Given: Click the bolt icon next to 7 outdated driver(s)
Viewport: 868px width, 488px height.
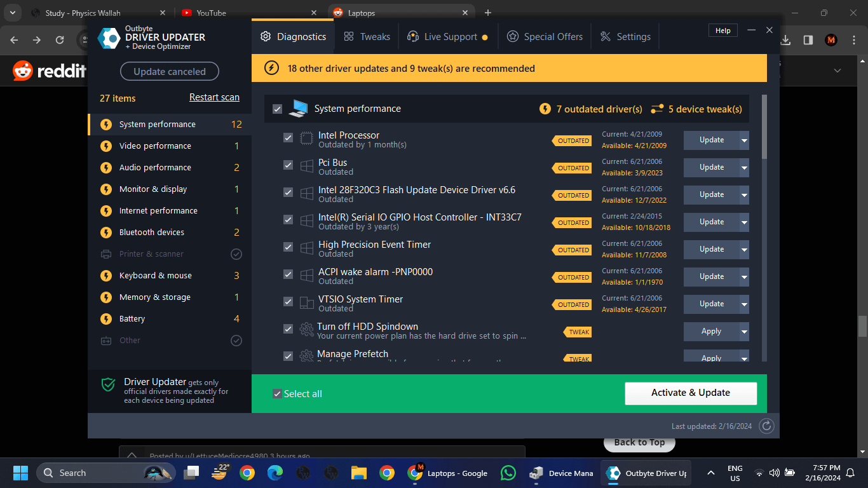Looking at the screenshot, I should 545,109.
